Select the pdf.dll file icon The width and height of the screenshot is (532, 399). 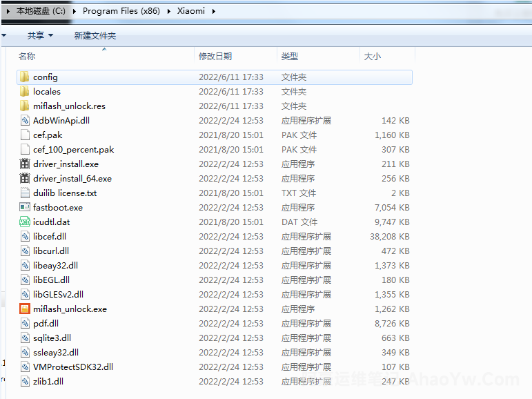pos(25,323)
